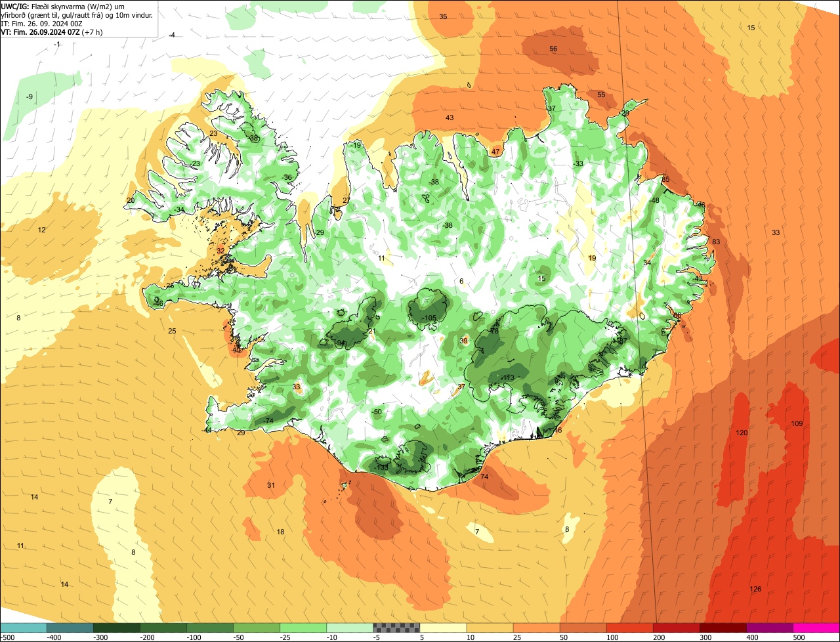Click the orange legend swatch between 25 and 50
The image size is (840, 642).
click(536, 628)
